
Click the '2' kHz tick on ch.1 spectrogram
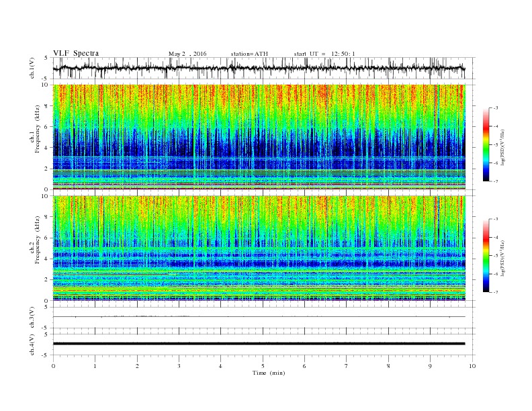point(47,169)
